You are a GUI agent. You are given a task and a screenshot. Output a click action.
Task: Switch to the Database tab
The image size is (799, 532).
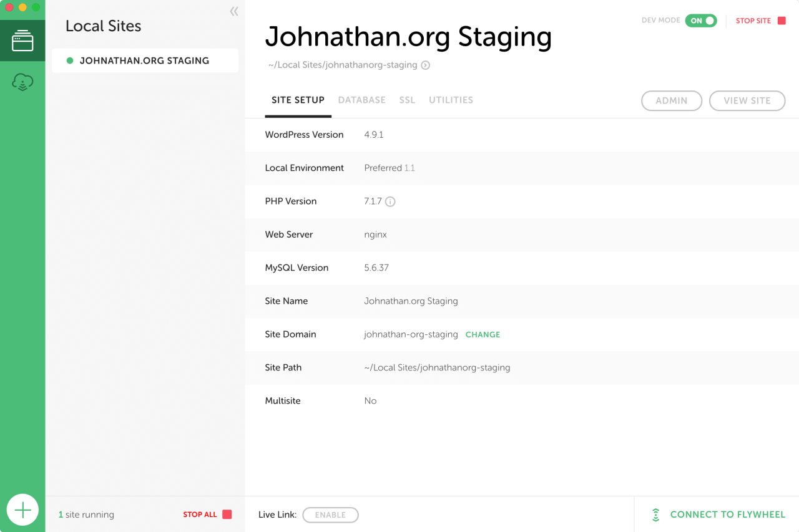point(362,100)
